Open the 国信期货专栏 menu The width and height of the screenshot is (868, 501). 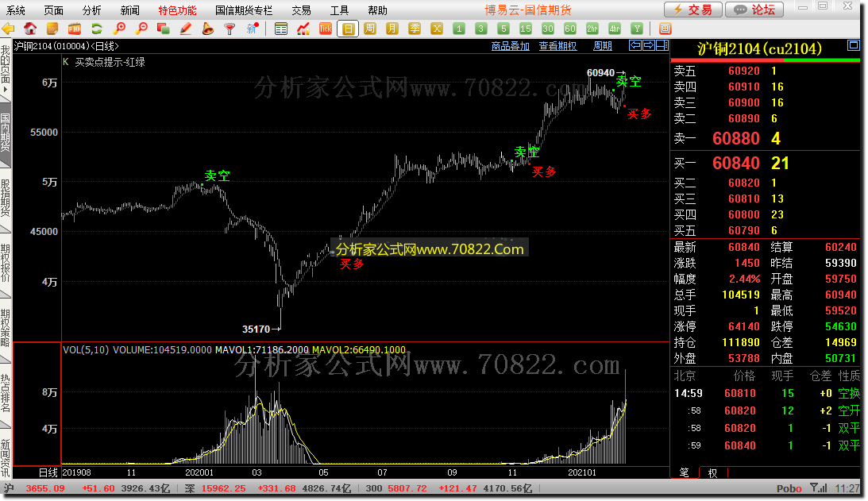click(244, 10)
